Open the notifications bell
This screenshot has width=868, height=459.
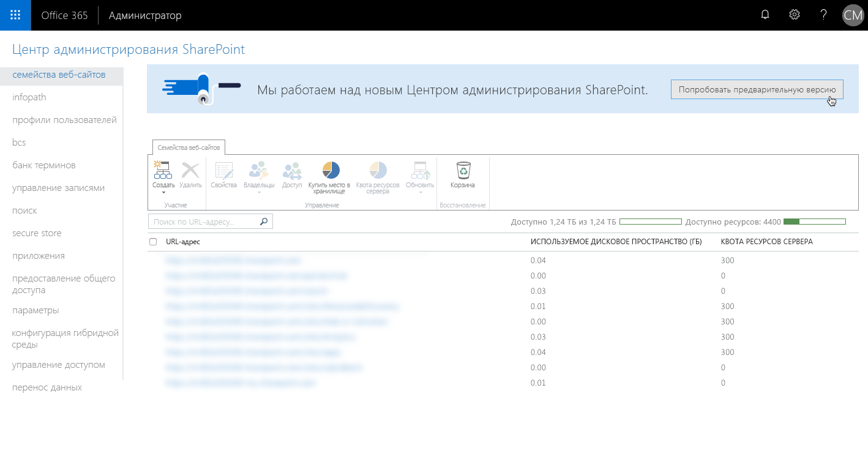click(x=765, y=15)
